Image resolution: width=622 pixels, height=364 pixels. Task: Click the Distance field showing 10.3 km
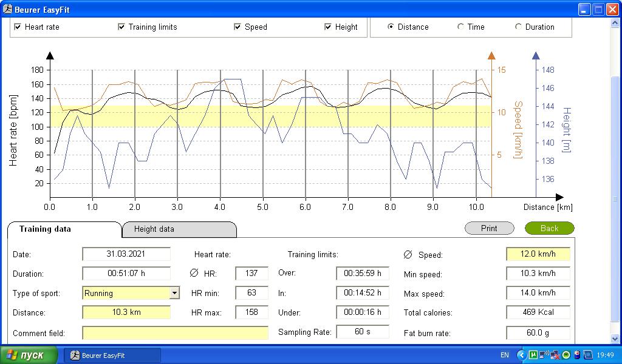(x=126, y=312)
